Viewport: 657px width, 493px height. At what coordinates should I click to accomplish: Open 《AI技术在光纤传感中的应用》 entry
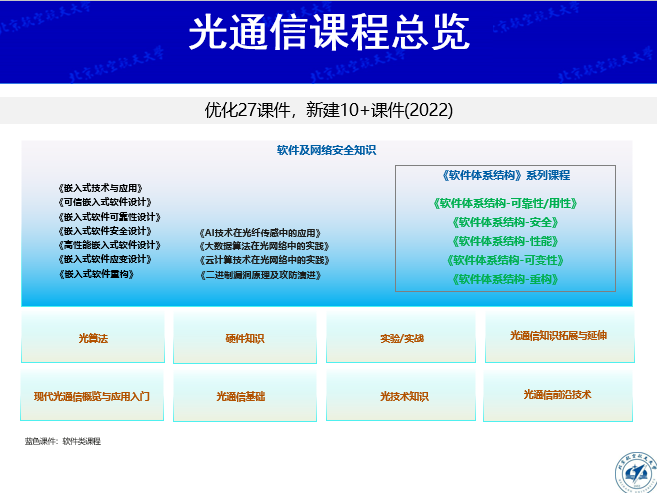[x=264, y=232]
